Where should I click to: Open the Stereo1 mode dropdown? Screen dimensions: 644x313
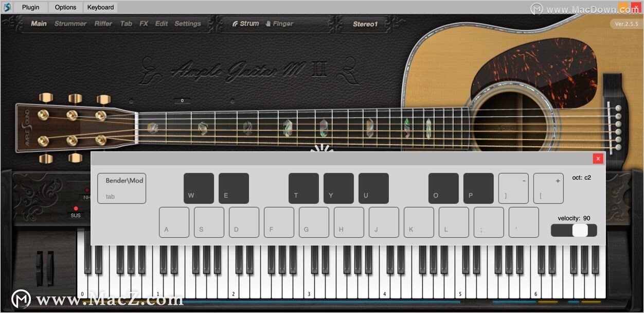[x=365, y=24]
